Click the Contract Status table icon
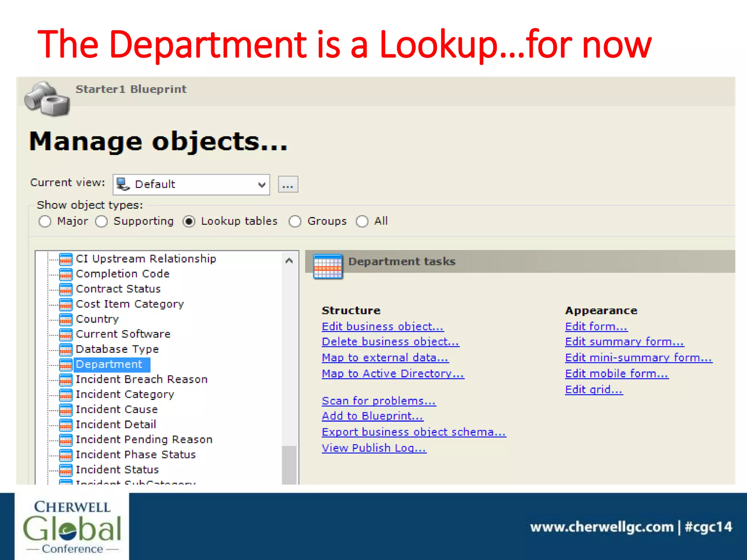The width and height of the screenshot is (747, 560). coord(66,289)
